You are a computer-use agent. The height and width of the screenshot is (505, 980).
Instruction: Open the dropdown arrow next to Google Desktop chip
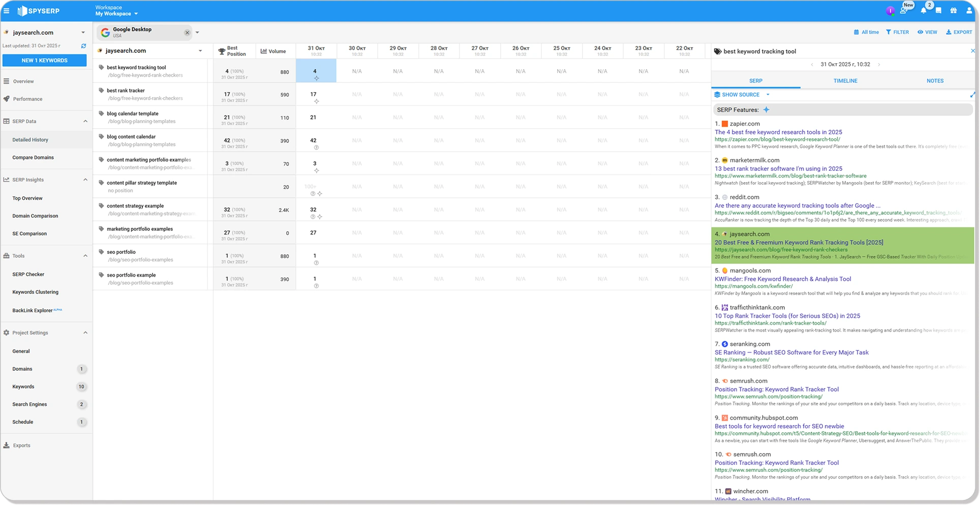tap(197, 33)
